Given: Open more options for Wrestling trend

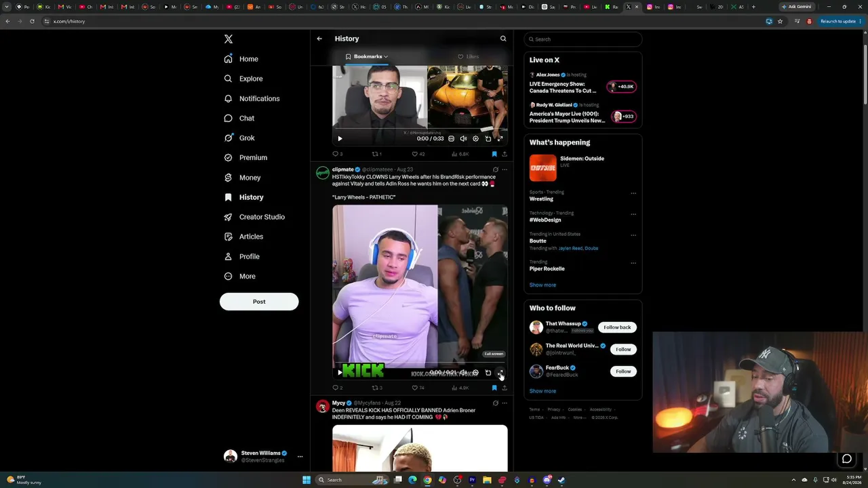Looking at the screenshot, I should coord(633,193).
